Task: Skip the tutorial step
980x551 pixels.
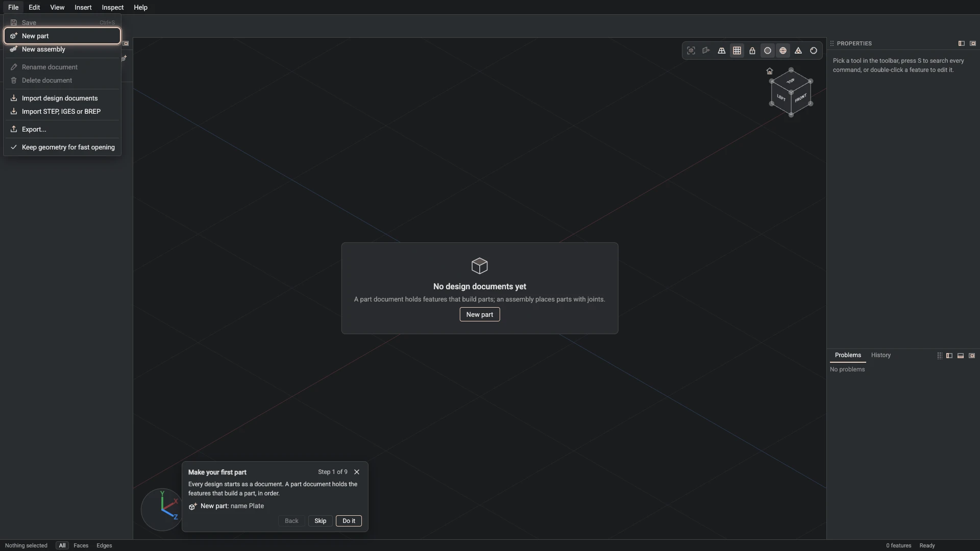Action: pyautogui.click(x=321, y=521)
